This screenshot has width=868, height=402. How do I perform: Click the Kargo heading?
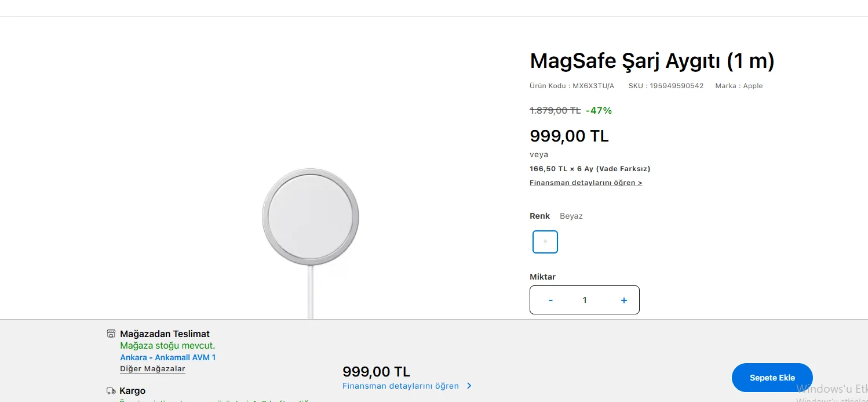[x=132, y=391]
